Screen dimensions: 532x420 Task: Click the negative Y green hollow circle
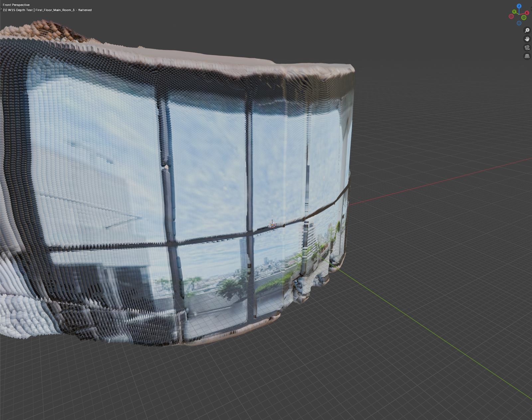tap(524, 17)
